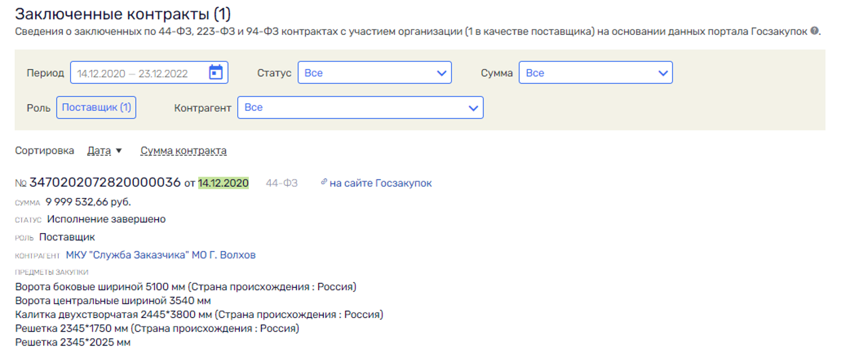Toggle the Поставщик (1) role filter

coord(96,108)
